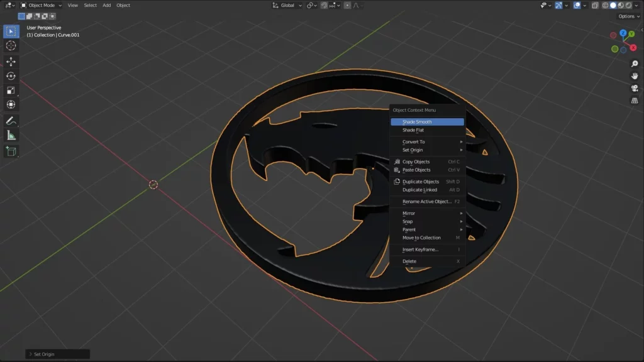Choose Delete in context menu
Viewport: 644px width, 362px height.
427,261
